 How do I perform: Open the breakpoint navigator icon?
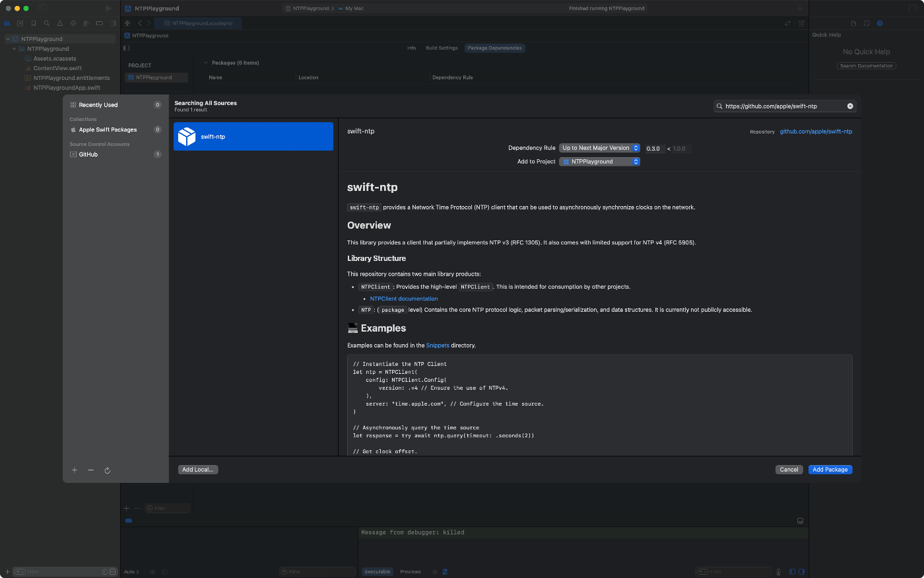point(100,23)
